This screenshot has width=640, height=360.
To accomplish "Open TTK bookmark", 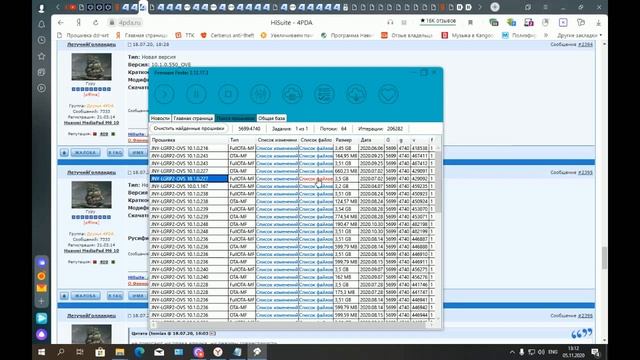I will tap(185, 36).
